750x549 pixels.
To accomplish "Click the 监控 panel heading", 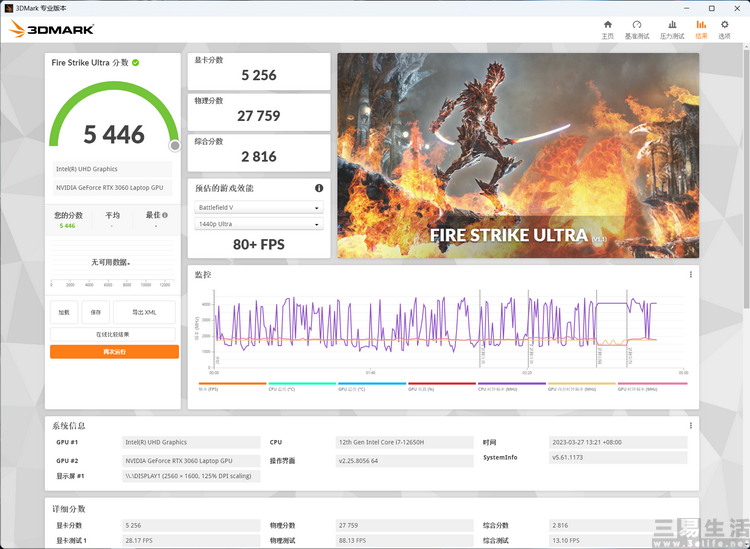I will [203, 274].
